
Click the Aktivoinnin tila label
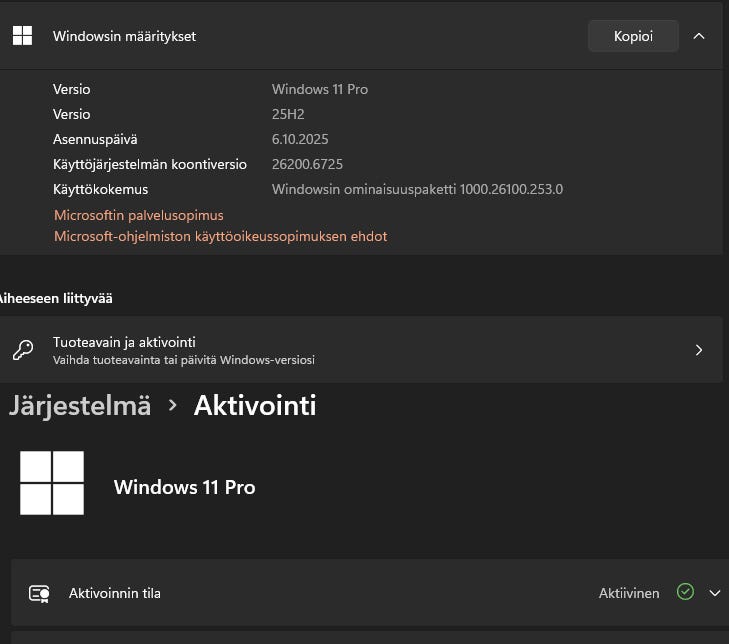115,593
